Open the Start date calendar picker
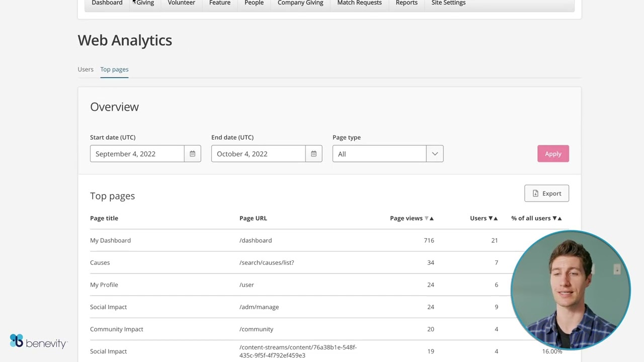 point(192,154)
